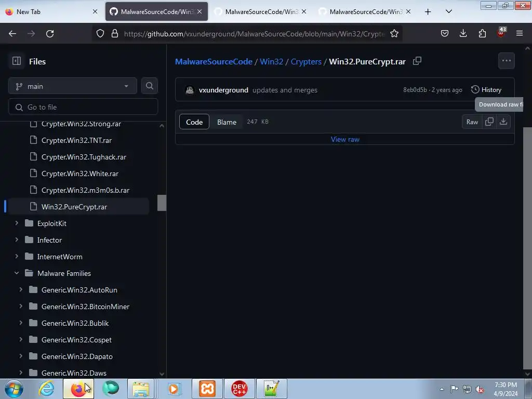
Task: Expand the ExploitKit folder
Action: (x=17, y=223)
